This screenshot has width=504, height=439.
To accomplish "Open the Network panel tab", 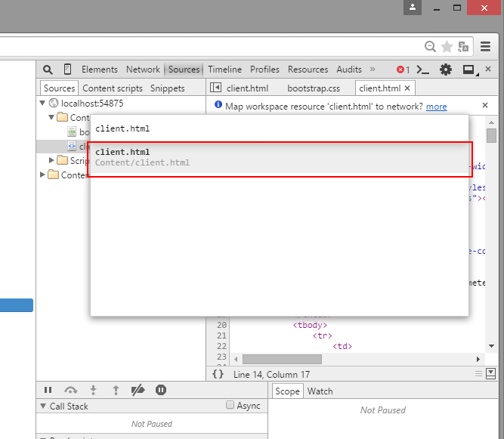I will tap(143, 70).
